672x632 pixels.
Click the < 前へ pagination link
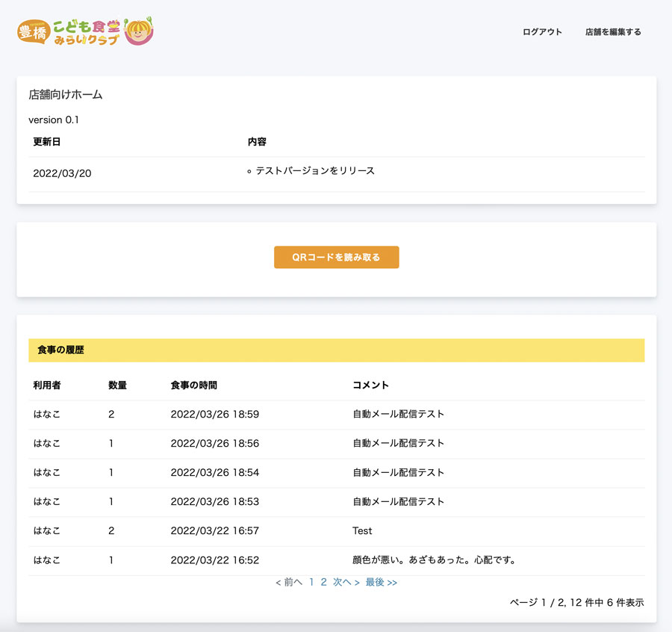pos(289,582)
